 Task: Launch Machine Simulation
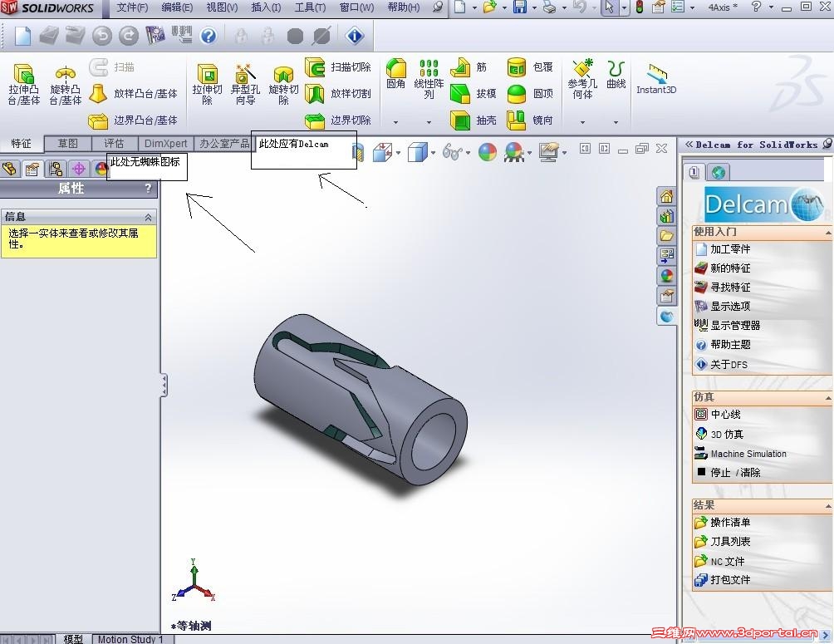[741, 454]
